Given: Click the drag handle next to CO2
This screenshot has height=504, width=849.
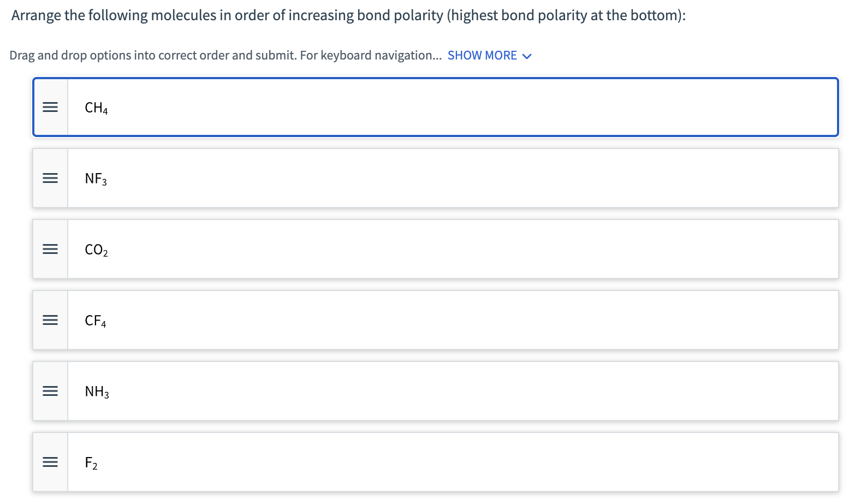Looking at the screenshot, I should pos(50,249).
